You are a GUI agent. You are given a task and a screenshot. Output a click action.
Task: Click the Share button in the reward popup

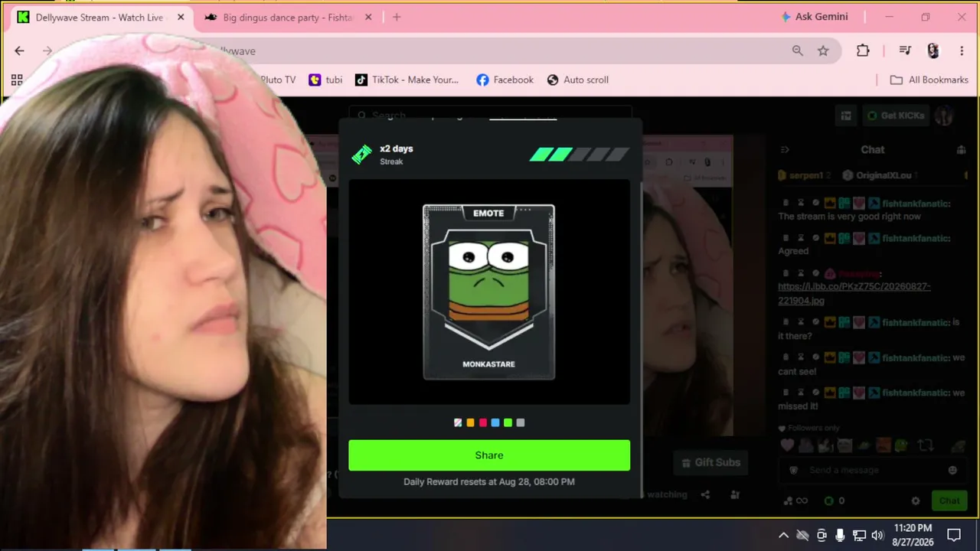[x=489, y=455]
